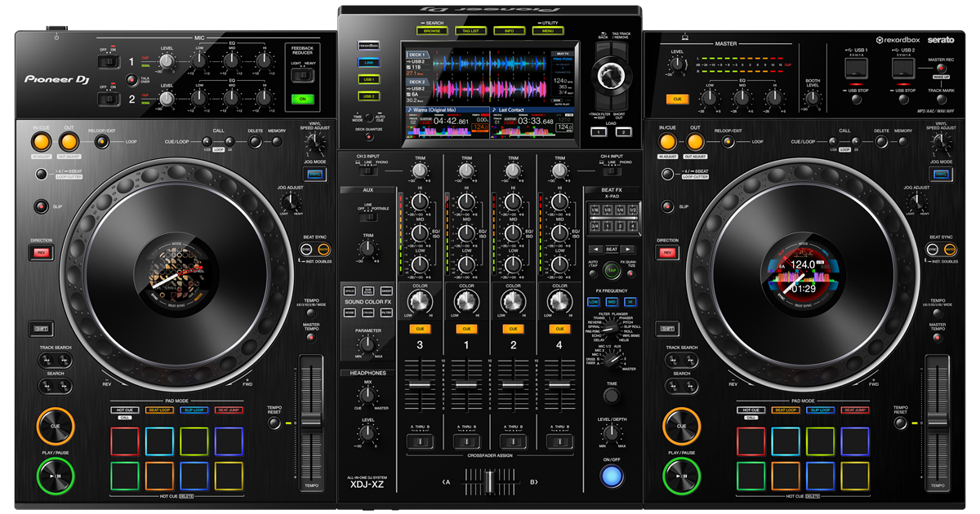Activate headphone CUE for channel 2
The image size is (980, 514).
[513, 329]
